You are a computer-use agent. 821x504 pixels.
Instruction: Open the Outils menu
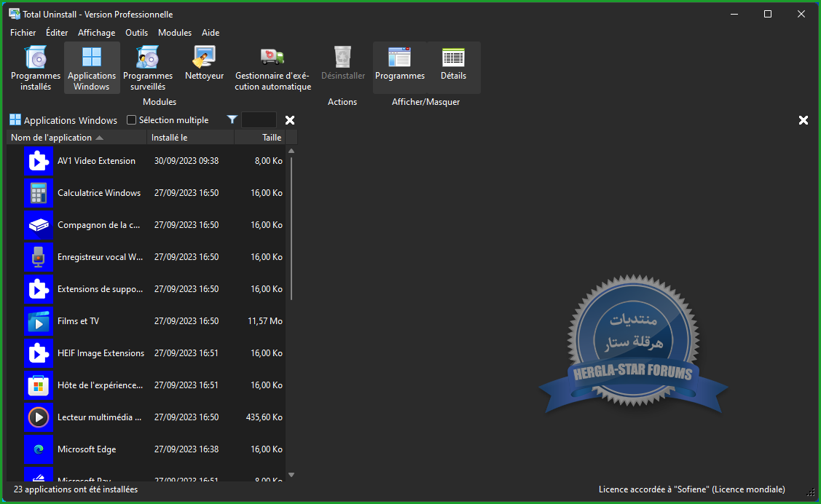137,33
